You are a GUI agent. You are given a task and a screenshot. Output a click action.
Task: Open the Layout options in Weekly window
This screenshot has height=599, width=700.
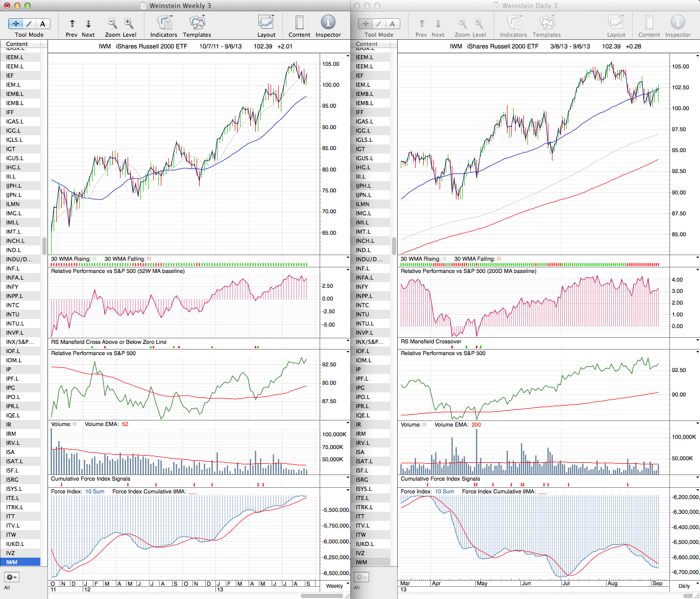point(266,23)
